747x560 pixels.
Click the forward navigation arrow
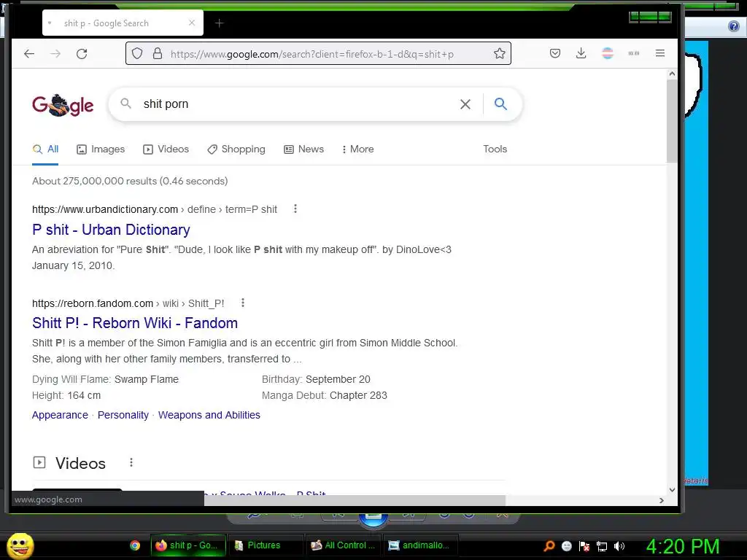tap(55, 54)
